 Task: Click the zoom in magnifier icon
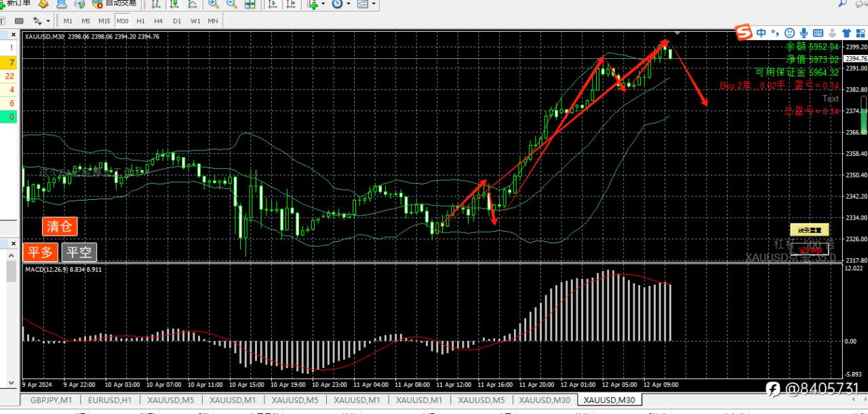coord(213,4)
